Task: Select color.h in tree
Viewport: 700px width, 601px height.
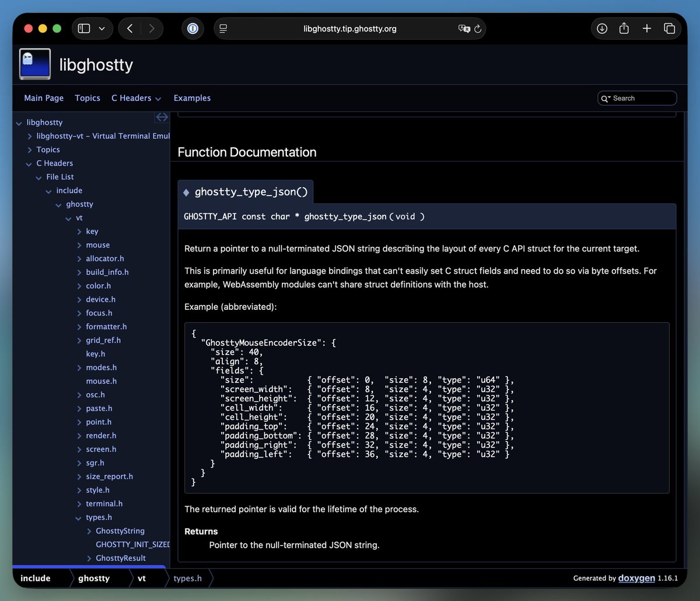Action: [98, 286]
